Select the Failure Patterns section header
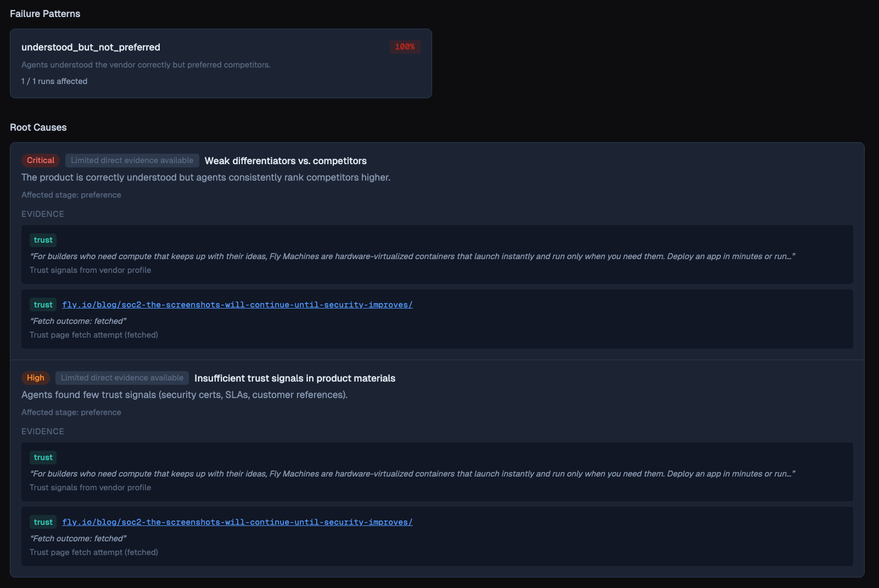Screen dimensions: 879x588 (45, 13)
